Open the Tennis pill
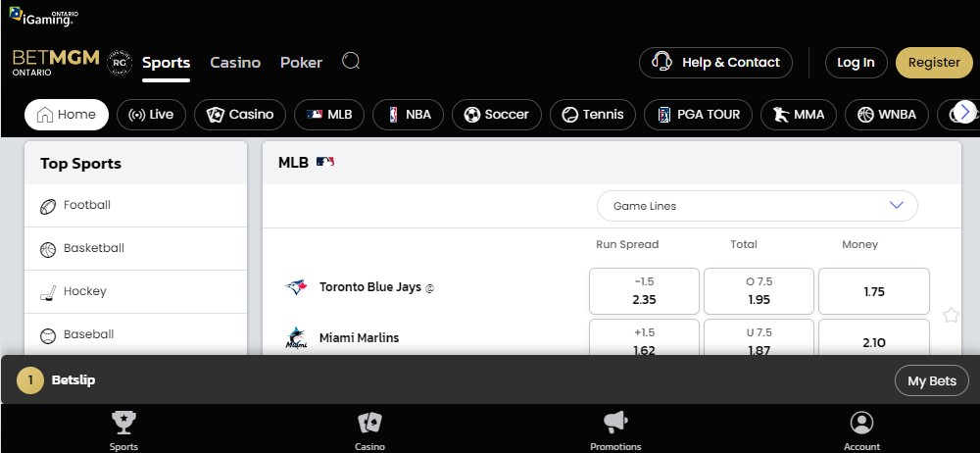Screen dimensions: 980x453 pos(593,115)
